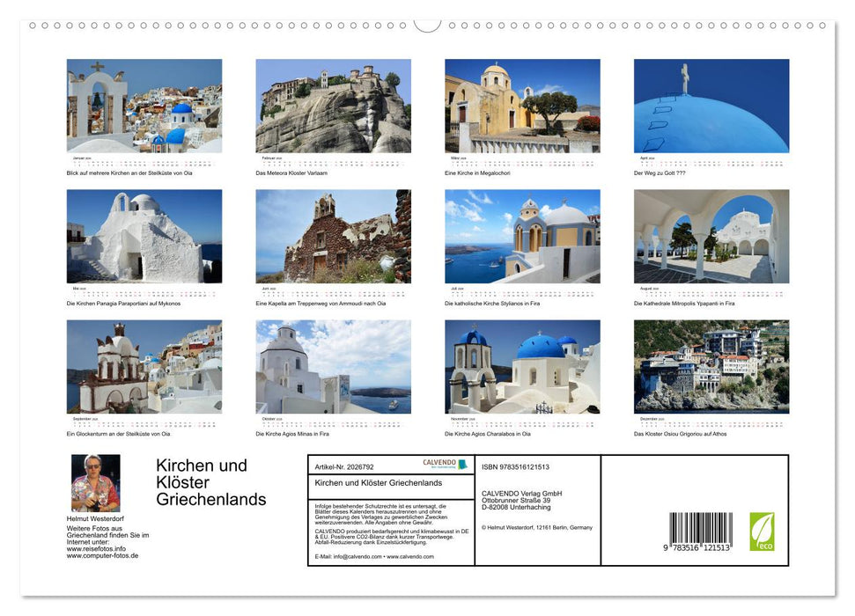Click the Kirche in Megalochori thumbnail
855x616 pixels.
[521, 106]
